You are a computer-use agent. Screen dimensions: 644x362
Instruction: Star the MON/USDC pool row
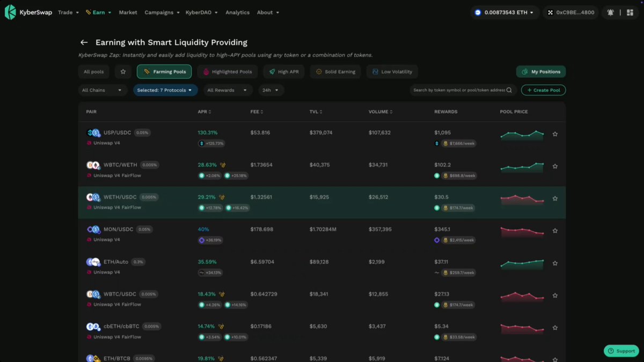coord(555,231)
